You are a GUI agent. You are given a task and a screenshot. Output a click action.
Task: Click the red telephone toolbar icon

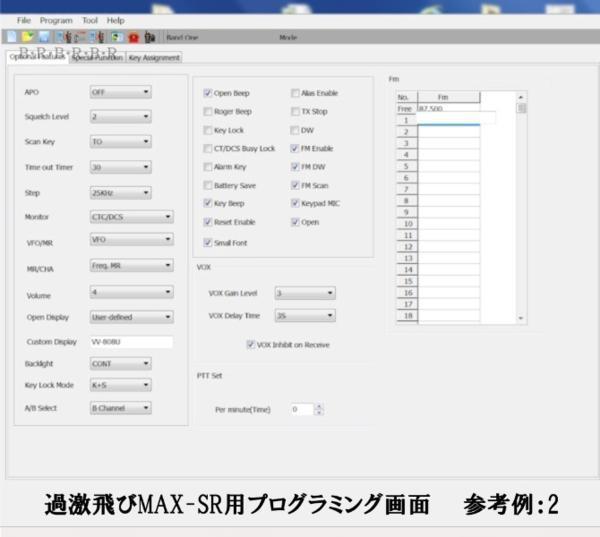point(133,37)
